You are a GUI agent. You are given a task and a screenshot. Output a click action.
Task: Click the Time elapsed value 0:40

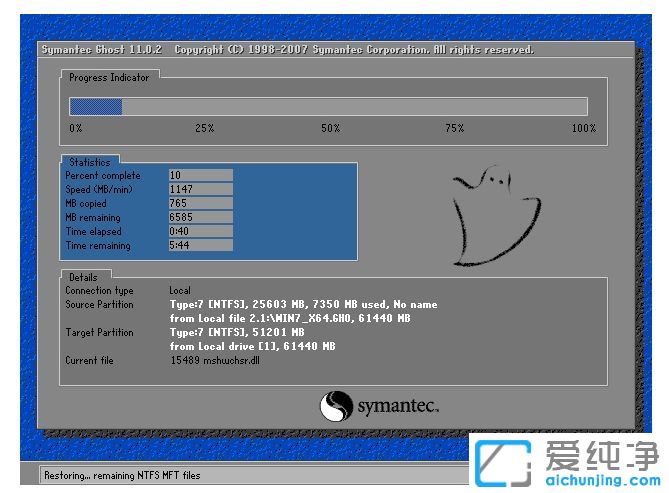(201, 231)
